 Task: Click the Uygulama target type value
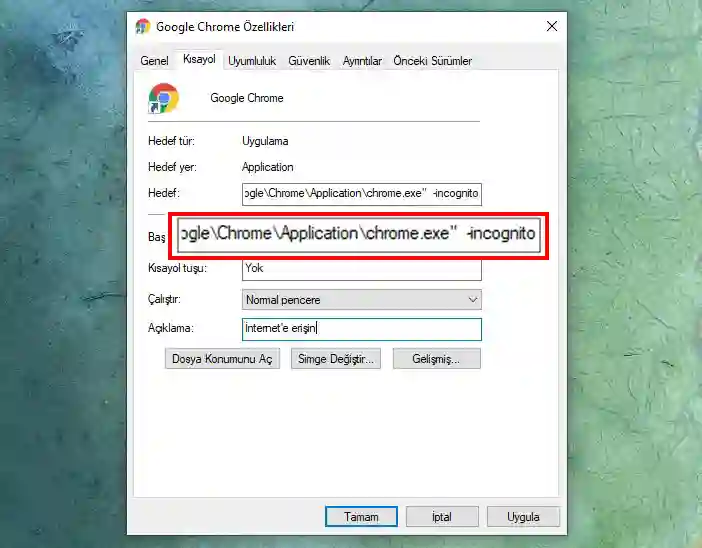pos(265,141)
